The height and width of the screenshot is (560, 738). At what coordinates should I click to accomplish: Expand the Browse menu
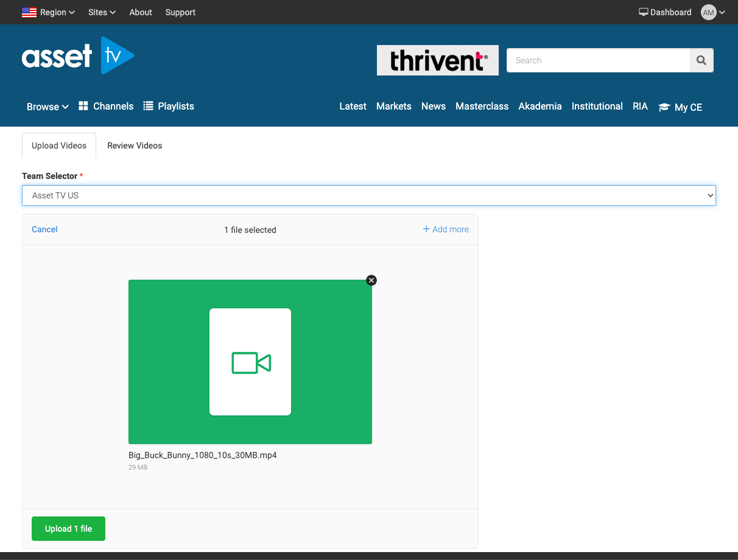(x=47, y=107)
